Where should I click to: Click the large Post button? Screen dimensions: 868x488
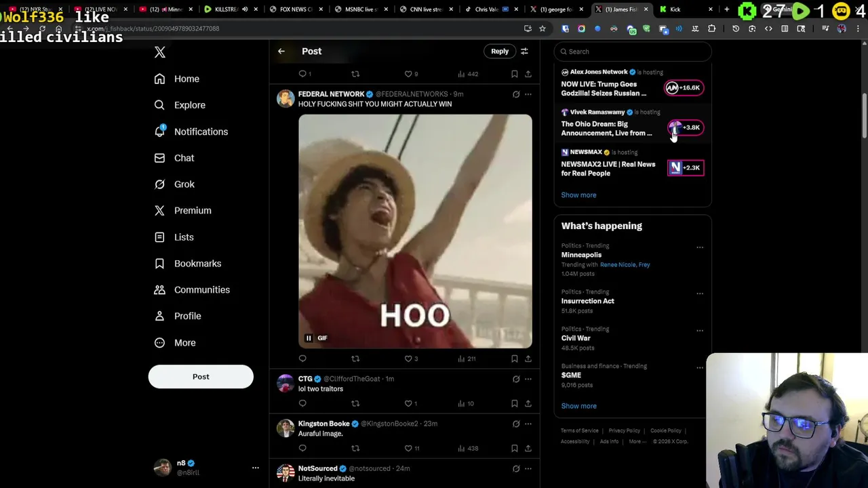tap(201, 377)
